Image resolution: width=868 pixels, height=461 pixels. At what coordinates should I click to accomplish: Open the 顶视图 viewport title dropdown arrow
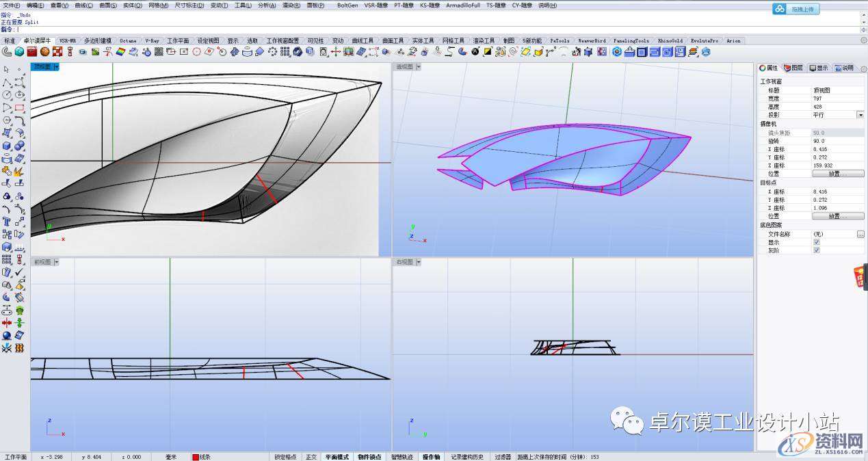(x=56, y=67)
